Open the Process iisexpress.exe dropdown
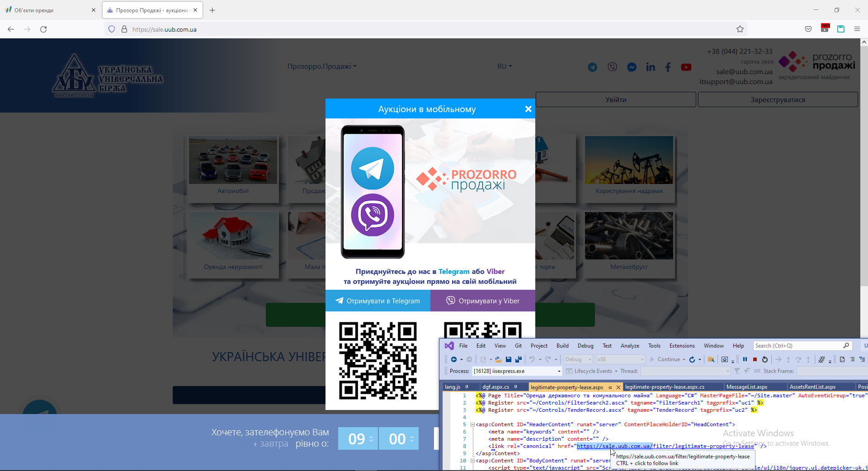The height and width of the screenshot is (471, 868). click(x=517, y=371)
